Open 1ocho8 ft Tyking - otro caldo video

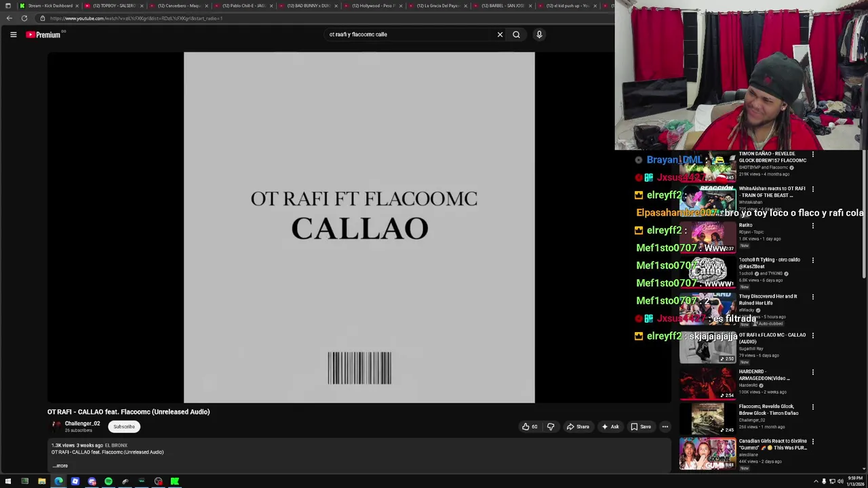tap(769, 263)
